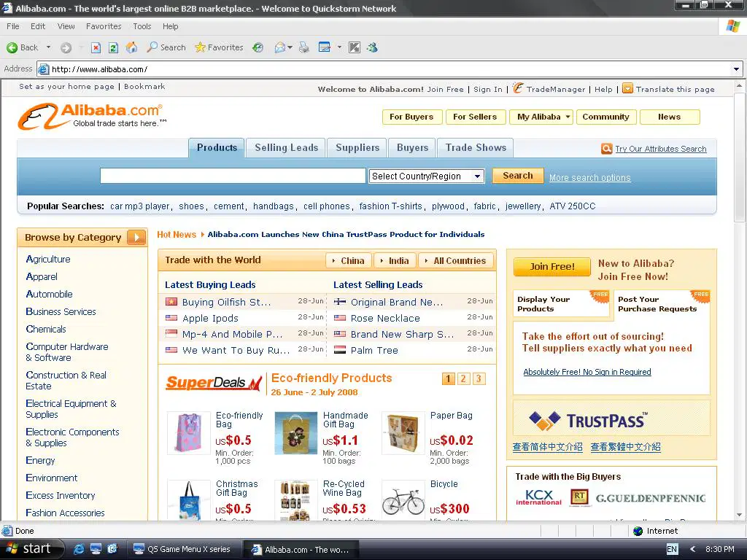Switch to the Suppliers tab
Image resolution: width=747 pixels, height=560 pixels.
pos(357,147)
